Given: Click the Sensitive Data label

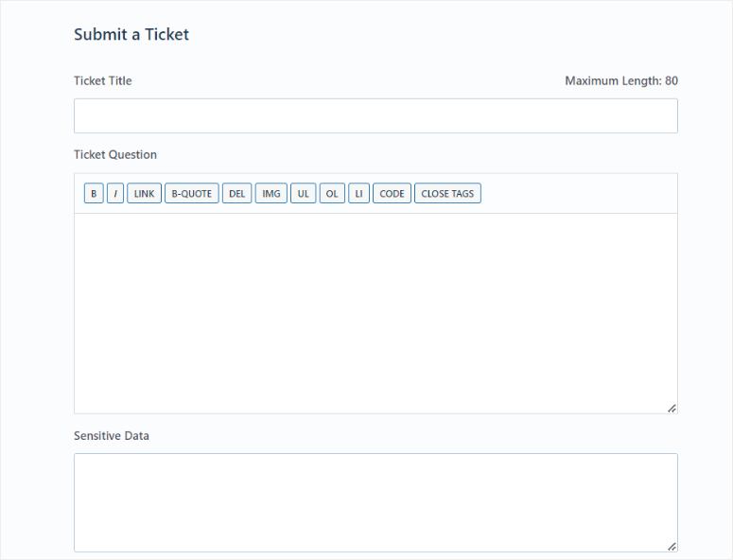Looking at the screenshot, I should (112, 436).
